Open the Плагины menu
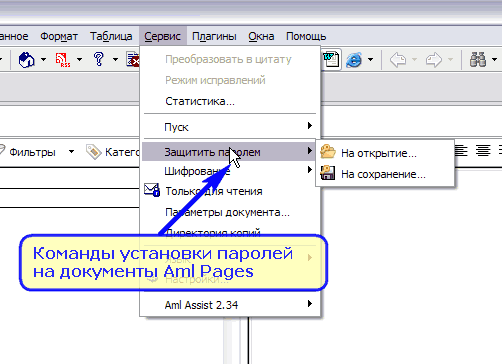Image resolution: width=502 pixels, height=364 pixels. [214, 36]
